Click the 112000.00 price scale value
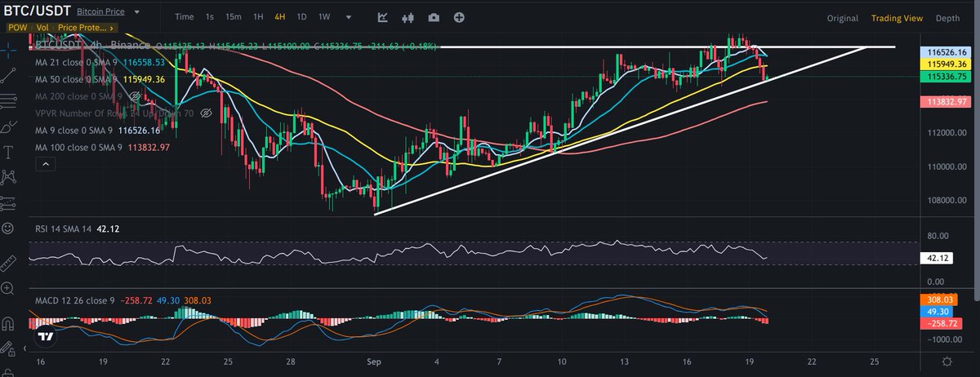The image size is (980, 377). 947,133
